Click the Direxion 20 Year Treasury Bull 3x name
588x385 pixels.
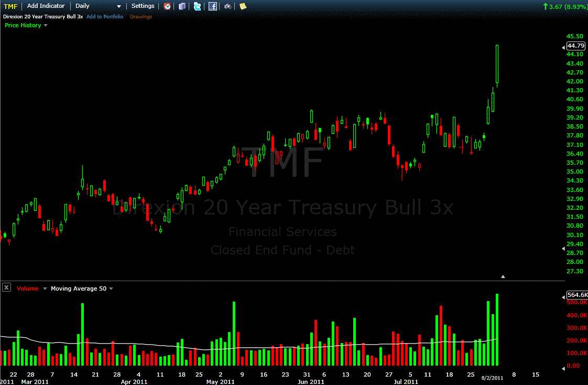click(x=43, y=16)
